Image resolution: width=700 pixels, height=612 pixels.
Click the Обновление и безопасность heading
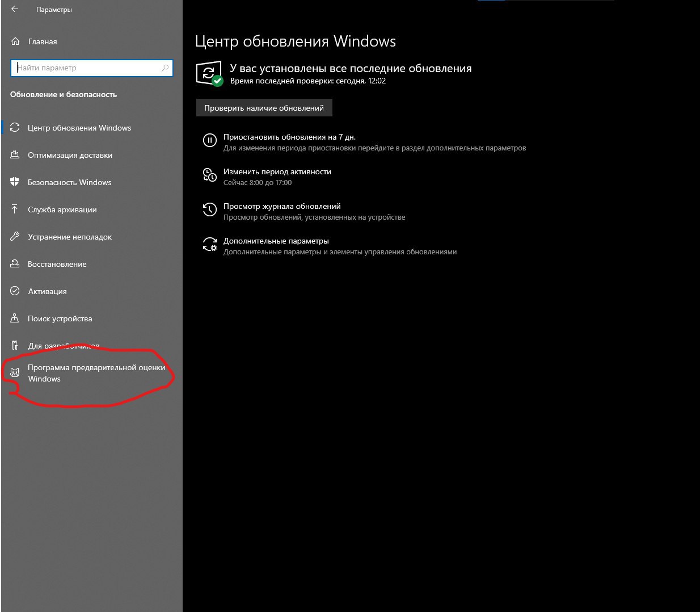pyautogui.click(x=64, y=94)
